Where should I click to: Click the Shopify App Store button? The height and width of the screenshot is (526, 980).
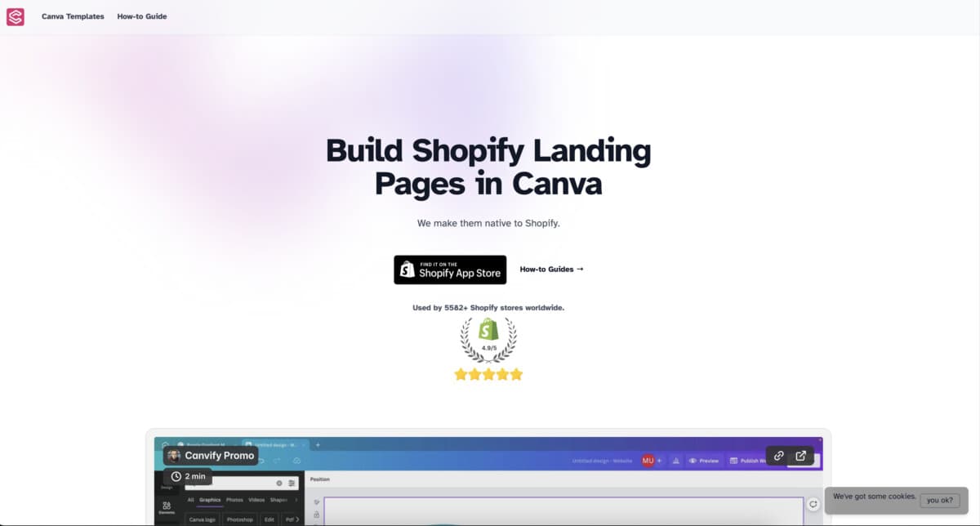tap(449, 270)
